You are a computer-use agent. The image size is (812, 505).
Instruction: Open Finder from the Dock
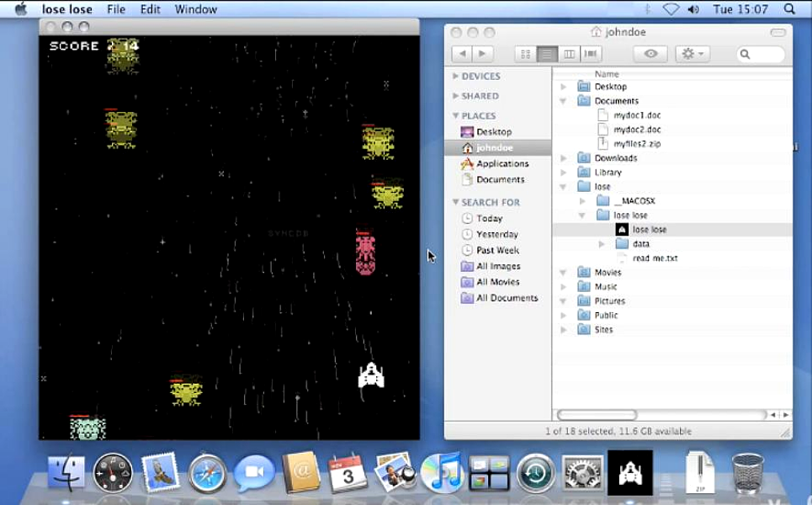click(x=66, y=472)
